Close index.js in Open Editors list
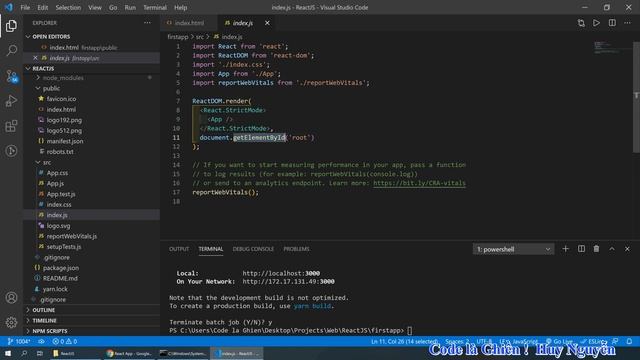Screen dimensions: 640x360 [x=36, y=58]
